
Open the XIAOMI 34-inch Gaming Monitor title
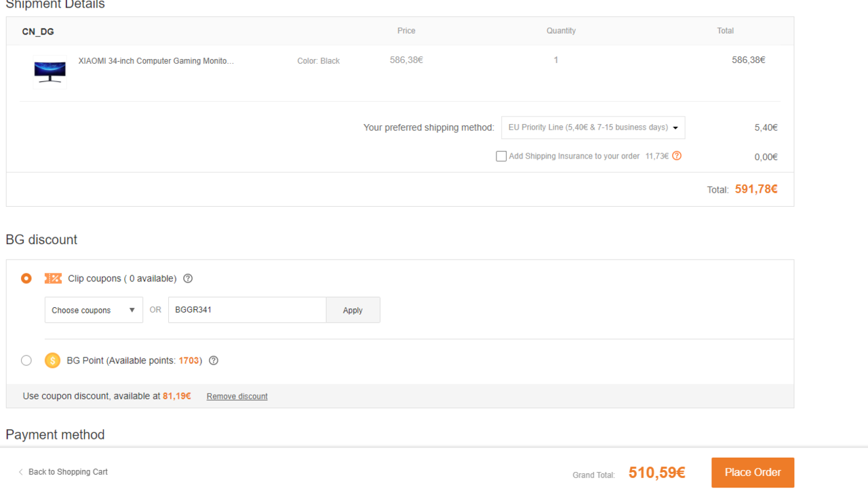coord(156,61)
